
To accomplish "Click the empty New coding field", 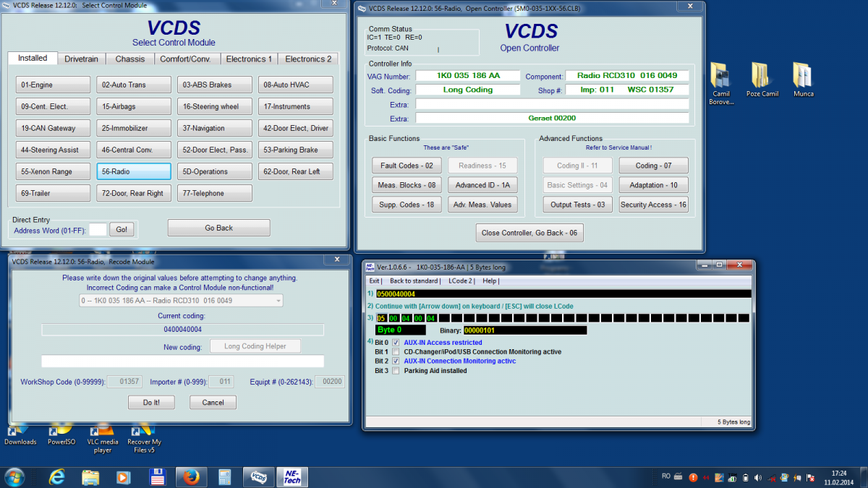I will click(182, 361).
